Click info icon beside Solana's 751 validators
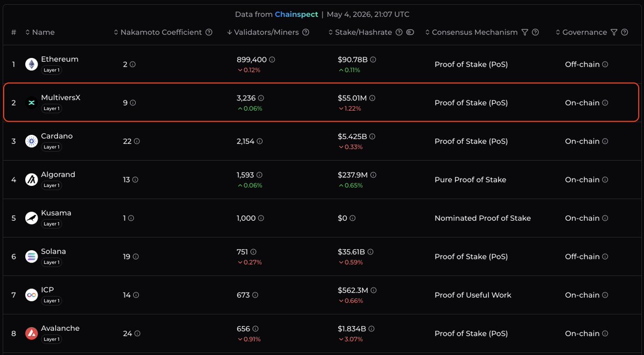This screenshot has height=355, width=644. [x=253, y=252]
